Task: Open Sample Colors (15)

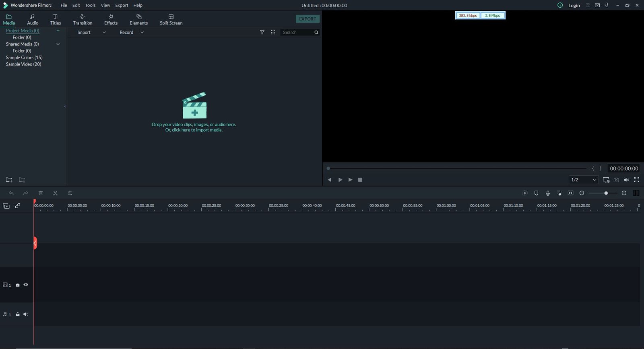Action: tap(24, 57)
